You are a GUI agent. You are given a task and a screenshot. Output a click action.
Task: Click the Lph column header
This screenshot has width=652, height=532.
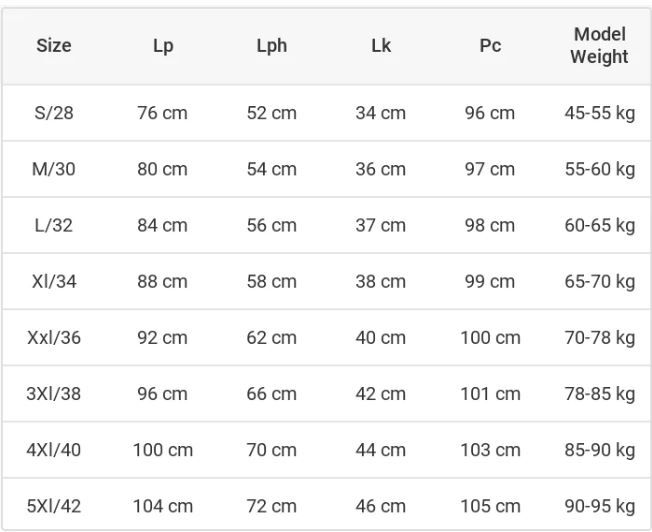pos(272,46)
